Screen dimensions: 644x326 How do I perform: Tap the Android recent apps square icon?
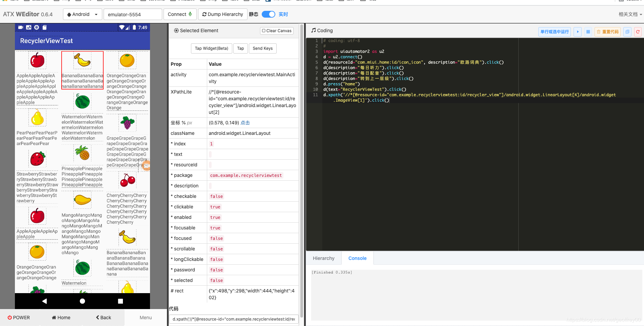click(x=120, y=301)
